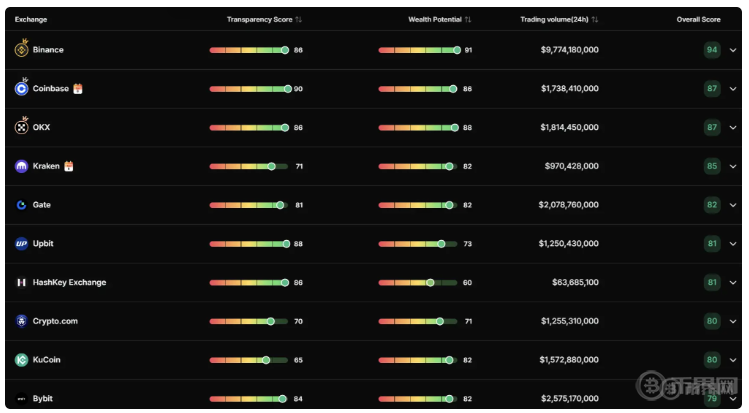Screen dimensions: 749x413
Task: Click Gate overall score badge 82
Action: (712, 205)
